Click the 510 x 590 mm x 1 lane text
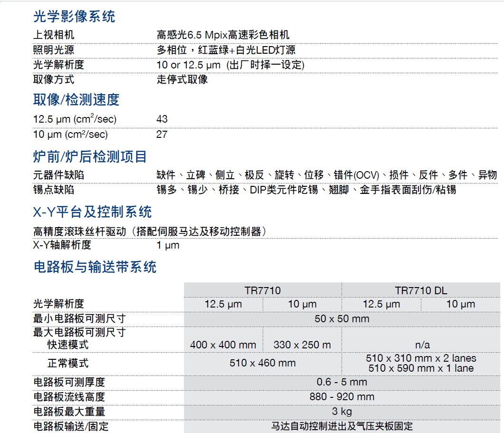This screenshot has height=433, width=504. tap(420, 368)
